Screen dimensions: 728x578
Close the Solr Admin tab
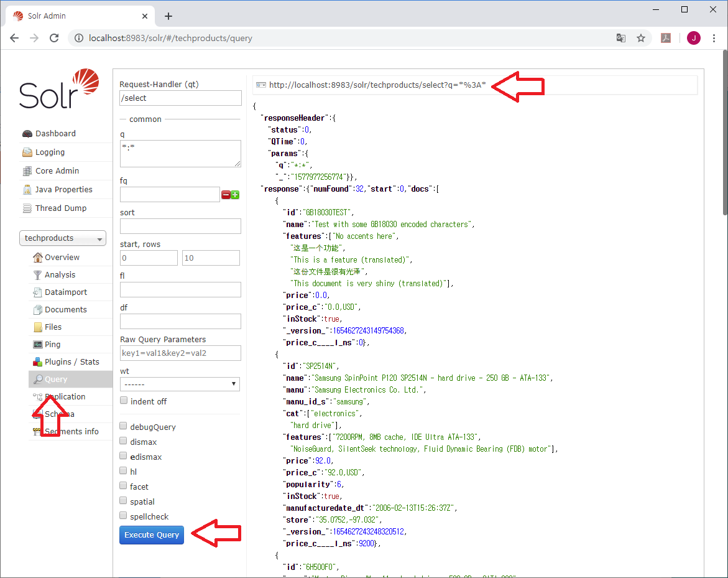click(145, 16)
